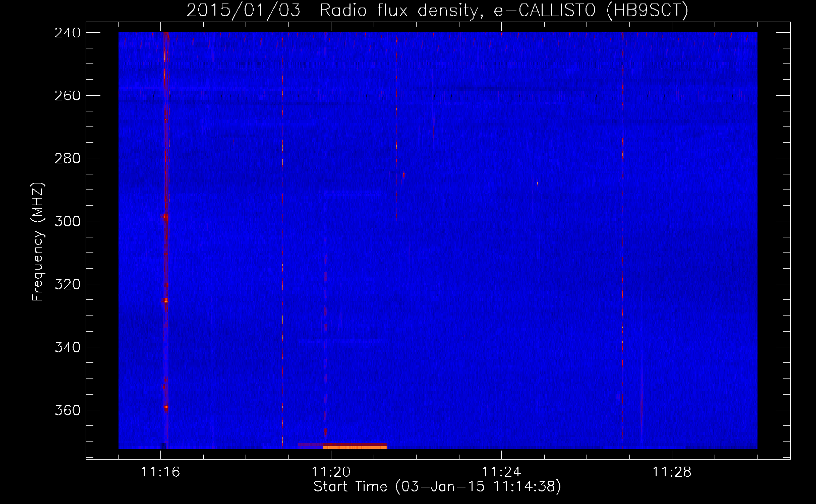Click the 11:24 time tick label

coord(502,472)
